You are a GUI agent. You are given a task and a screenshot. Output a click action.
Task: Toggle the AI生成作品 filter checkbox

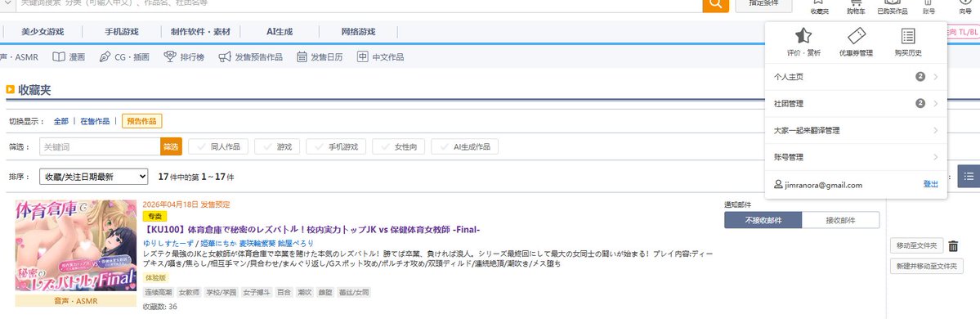tap(464, 146)
